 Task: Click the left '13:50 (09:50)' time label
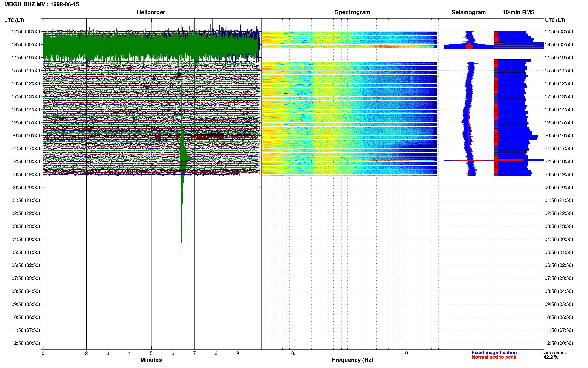click(x=26, y=45)
